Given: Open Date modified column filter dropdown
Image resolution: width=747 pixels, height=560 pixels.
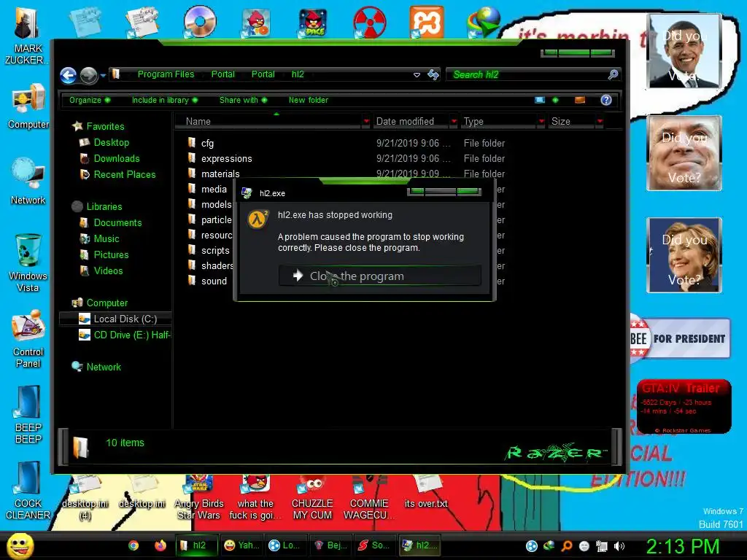Looking at the screenshot, I should pos(454,122).
